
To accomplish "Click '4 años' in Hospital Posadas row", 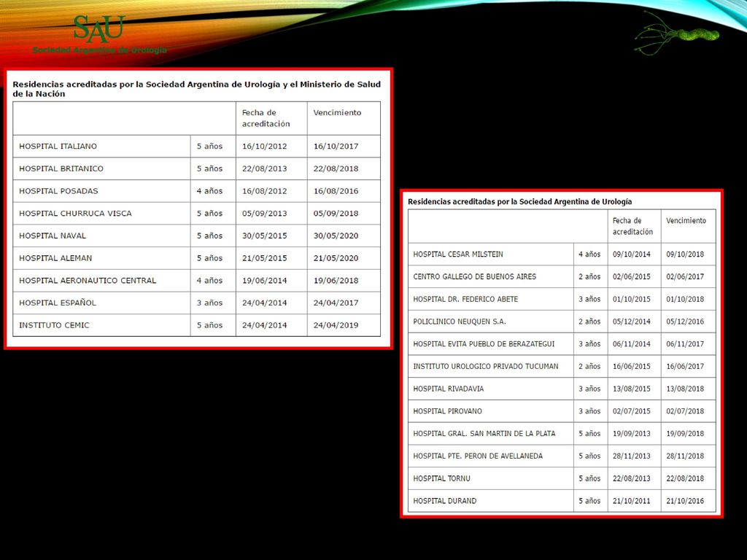I will coord(209,191).
